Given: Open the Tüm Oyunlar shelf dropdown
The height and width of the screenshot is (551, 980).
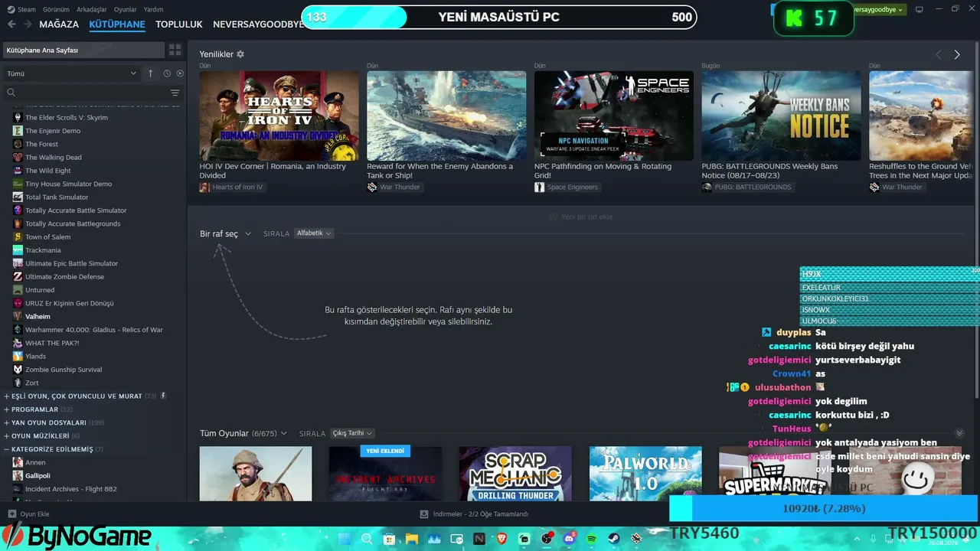Looking at the screenshot, I should point(243,433).
